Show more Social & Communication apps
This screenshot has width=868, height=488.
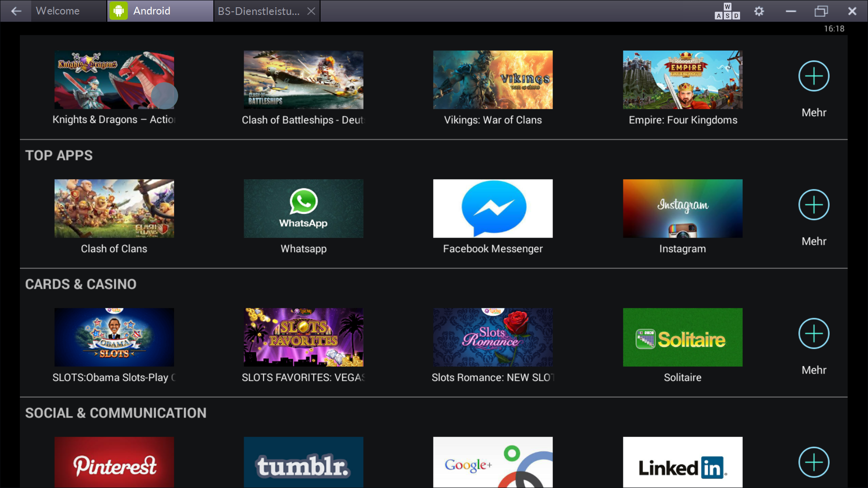coord(814,462)
